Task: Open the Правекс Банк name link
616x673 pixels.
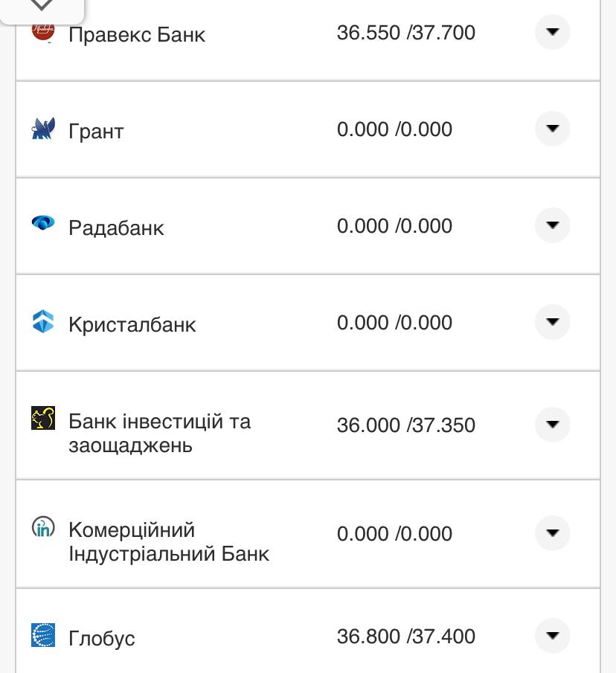Action: (x=137, y=35)
